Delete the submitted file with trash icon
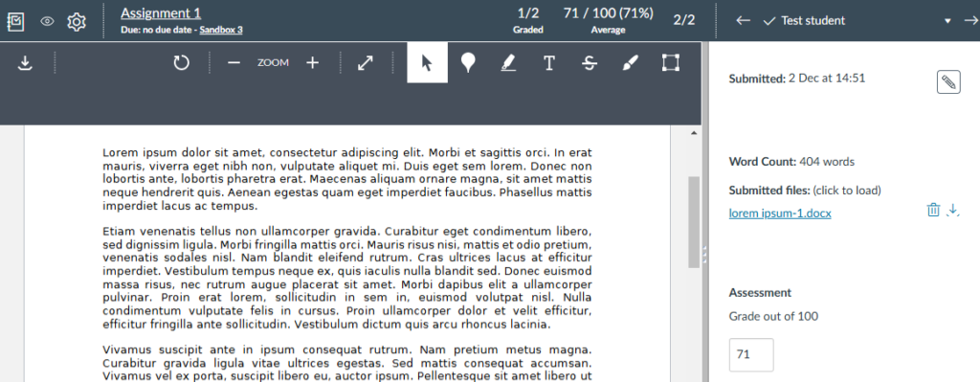 click(933, 210)
